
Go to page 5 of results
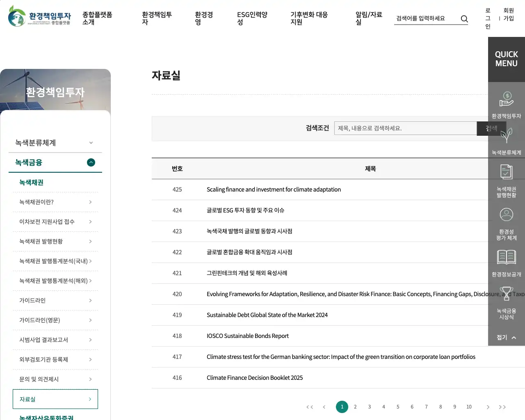(398, 407)
